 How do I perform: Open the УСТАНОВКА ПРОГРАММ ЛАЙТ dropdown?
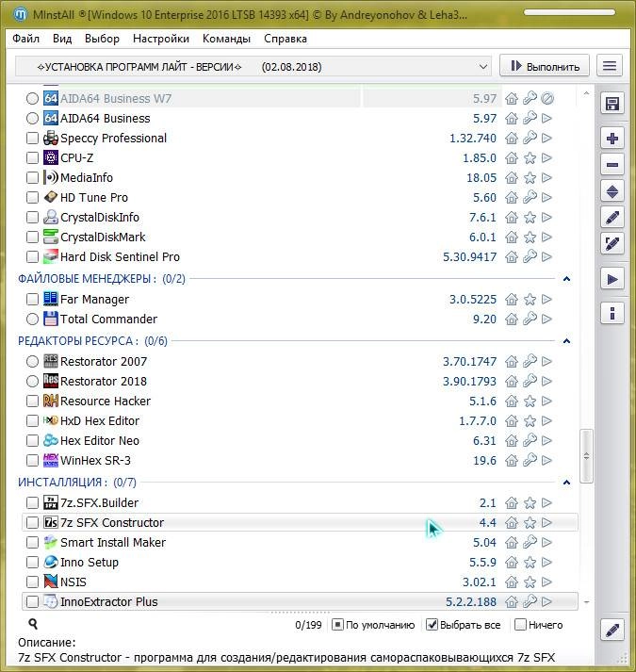pos(253,67)
